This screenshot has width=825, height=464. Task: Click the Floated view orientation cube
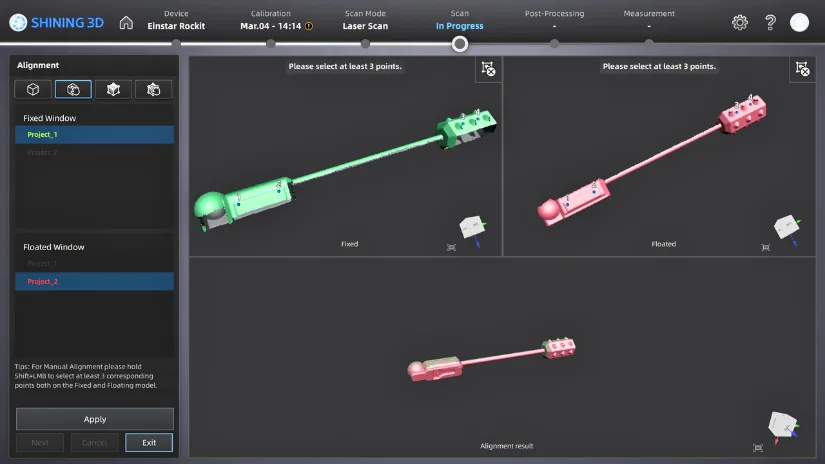click(x=787, y=228)
